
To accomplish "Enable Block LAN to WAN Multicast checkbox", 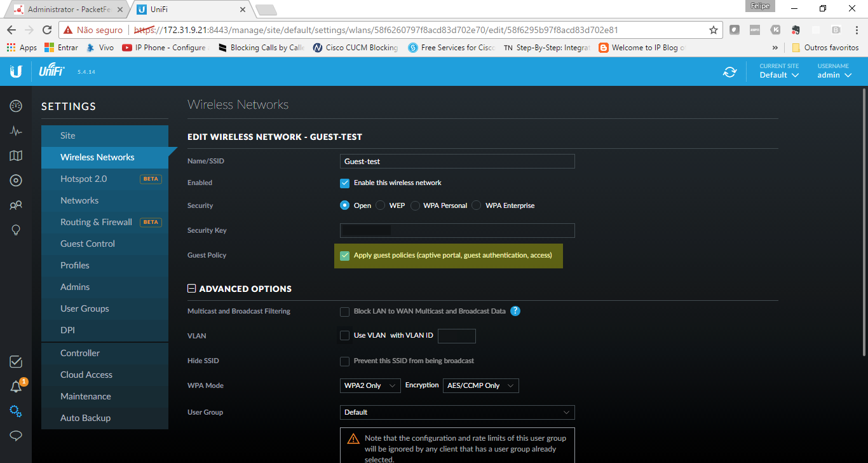I will pyautogui.click(x=344, y=312).
